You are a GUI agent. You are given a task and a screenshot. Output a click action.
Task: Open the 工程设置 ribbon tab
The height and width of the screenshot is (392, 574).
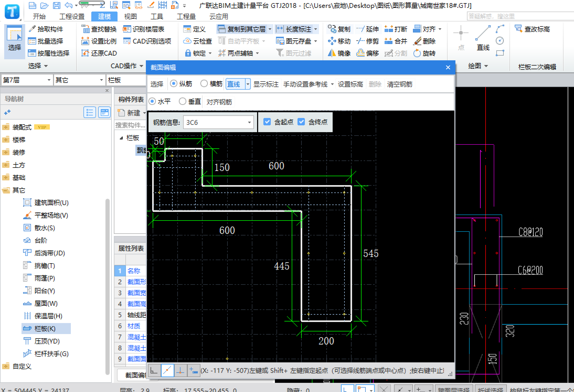[72, 17]
